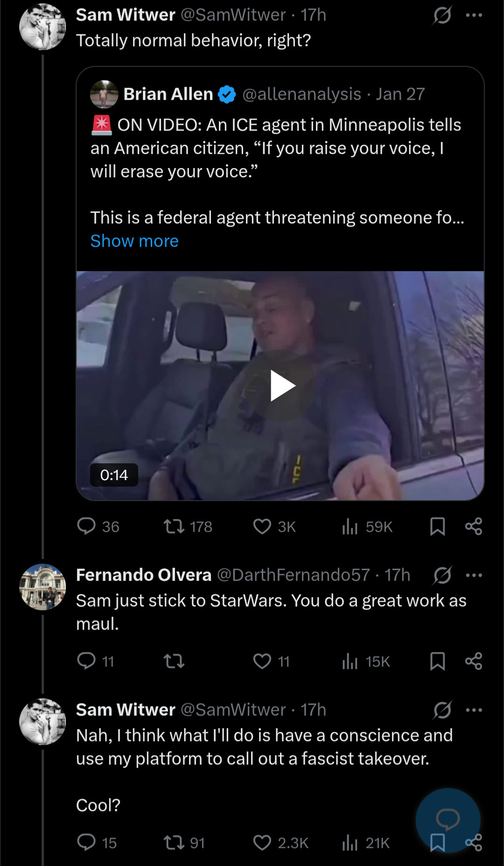Like Fernando Olvera's reply
The width and height of the screenshot is (504, 866).
click(x=262, y=661)
